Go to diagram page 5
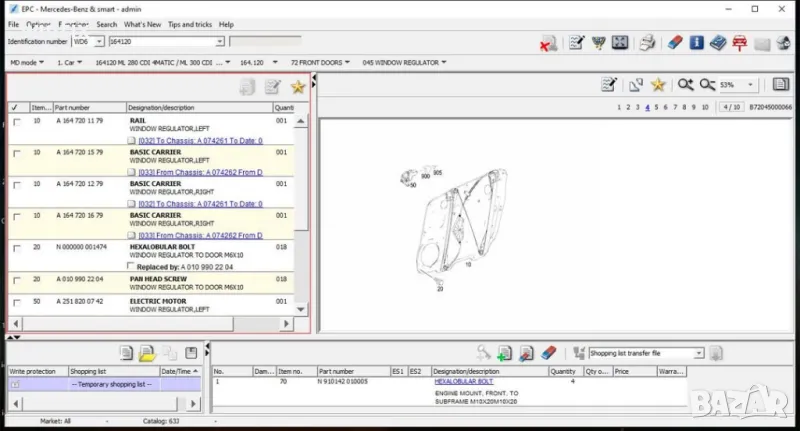 point(658,106)
